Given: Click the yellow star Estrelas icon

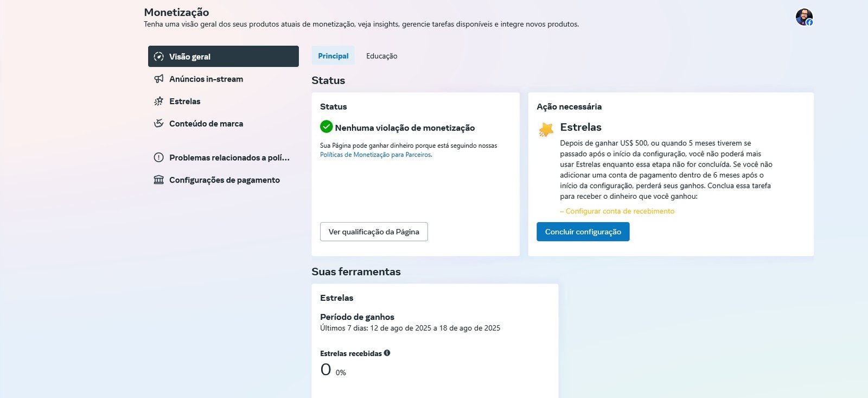Looking at the screenshot, I should click(x=546, y=130).
